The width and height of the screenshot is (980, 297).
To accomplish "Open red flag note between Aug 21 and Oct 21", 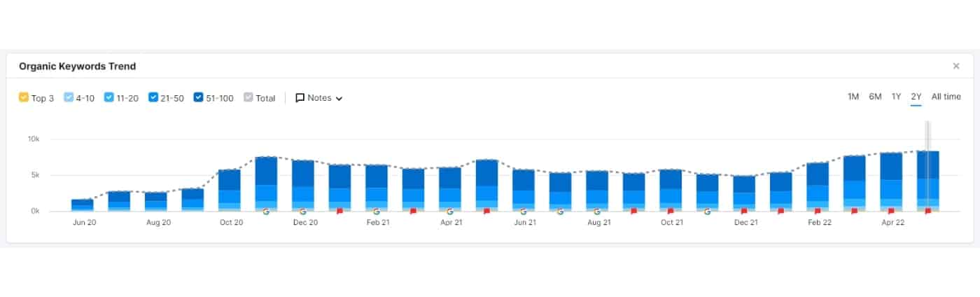I will 633,211.
